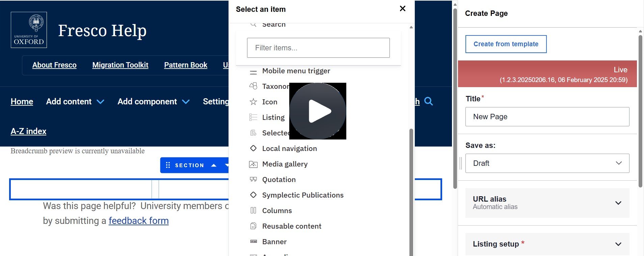Screen dimensions: 644x256
Task: Close the Select an item dialog
Action: pyautogui.click(x=402, y=9)
